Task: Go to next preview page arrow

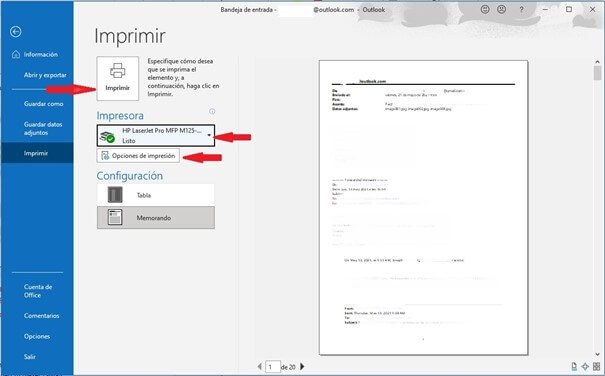Action: [x=302, y=366]
